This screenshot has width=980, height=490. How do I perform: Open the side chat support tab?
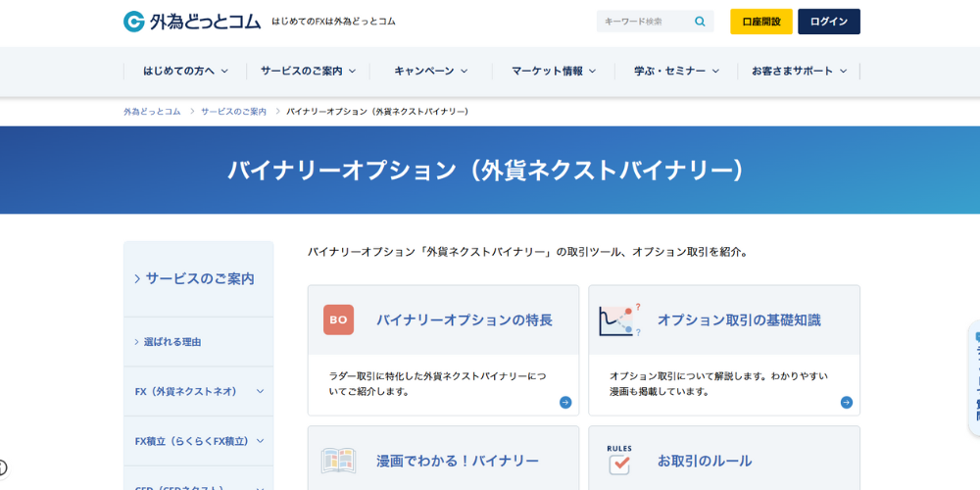pos(974,377)
